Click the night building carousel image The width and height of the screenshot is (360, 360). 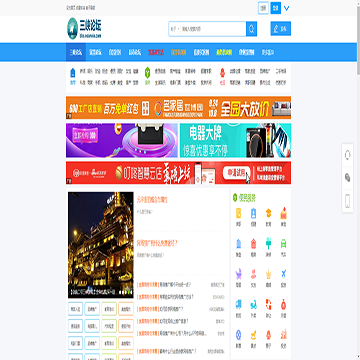pyautogui.click(x=101, y=245)
